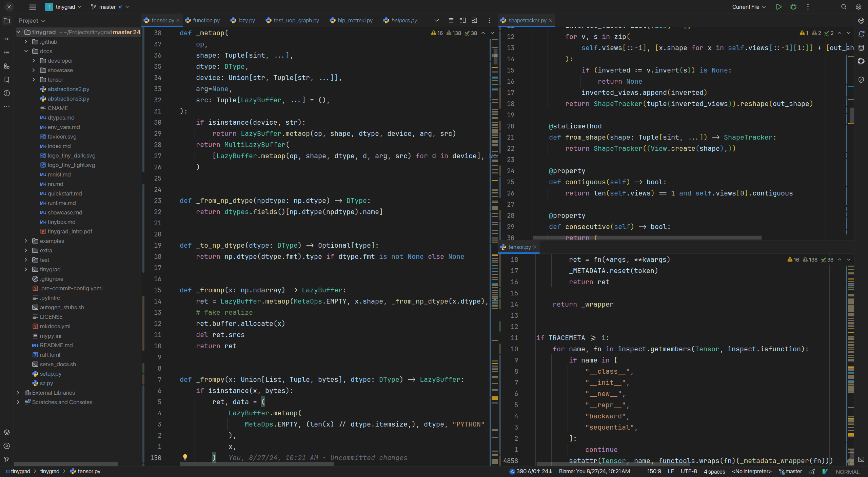This screenshot has width=868, height=477.
Task: Start debugging with the bug icon
Action: (793, 7)
